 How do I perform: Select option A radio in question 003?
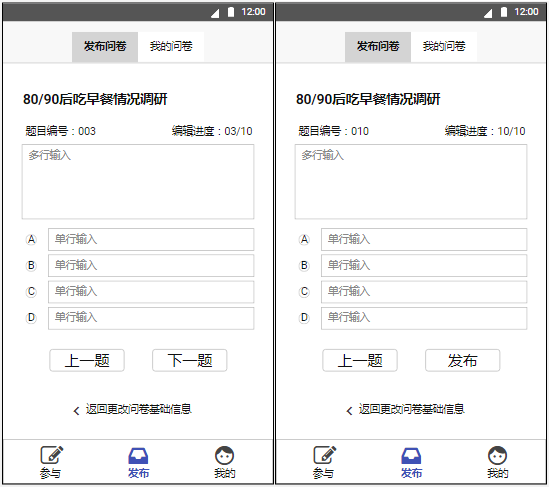[x=31, y=240]
